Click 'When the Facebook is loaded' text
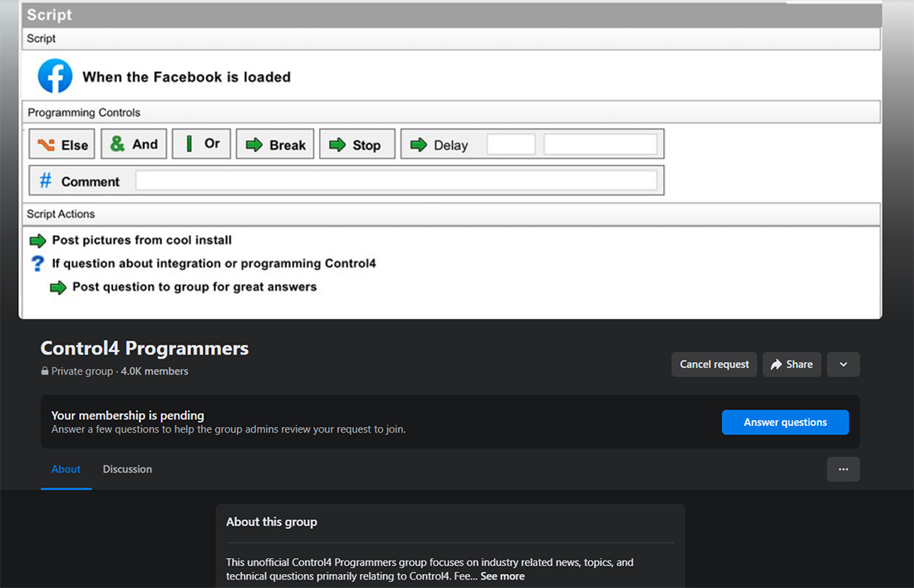This screenshot has width=914, height=588. pyautogui.click(x=186, y=77)
